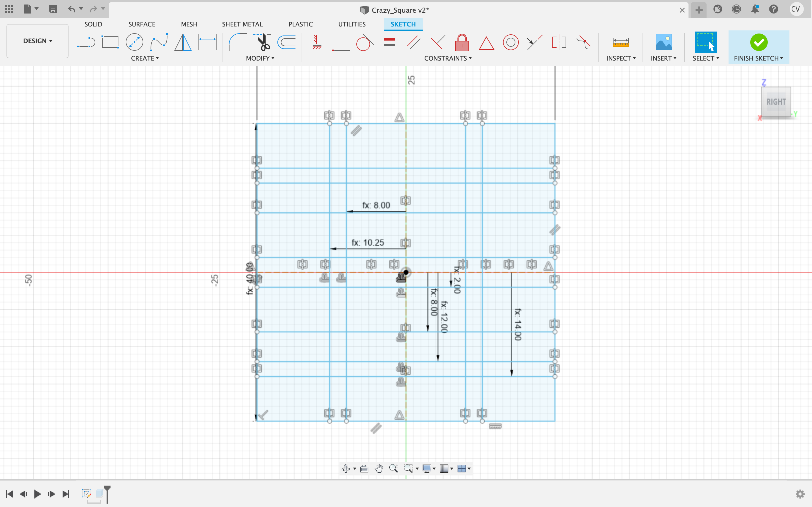The image size is (812, 507).
Task: Apply the Fix/Unfix lock constraint
Action: pos(462,42)
